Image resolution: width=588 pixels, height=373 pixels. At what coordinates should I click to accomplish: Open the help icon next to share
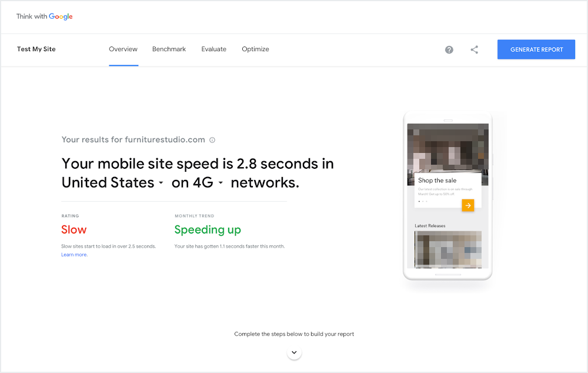pos(449,49)
